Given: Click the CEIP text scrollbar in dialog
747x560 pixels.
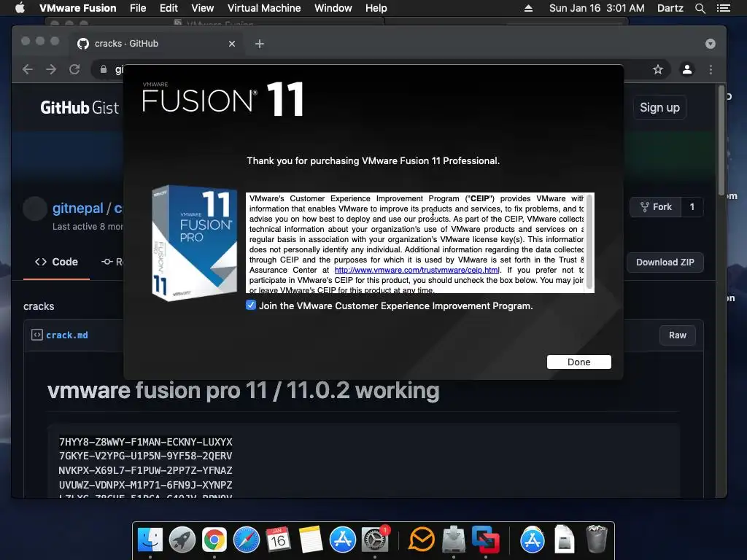Looking at the screenshot, I should pos(589,242).
